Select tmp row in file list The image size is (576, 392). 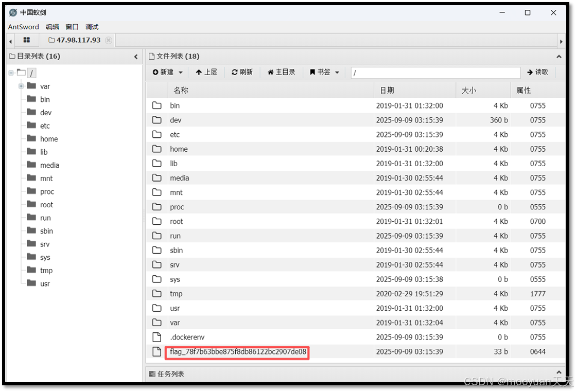[x=356, y=294]
